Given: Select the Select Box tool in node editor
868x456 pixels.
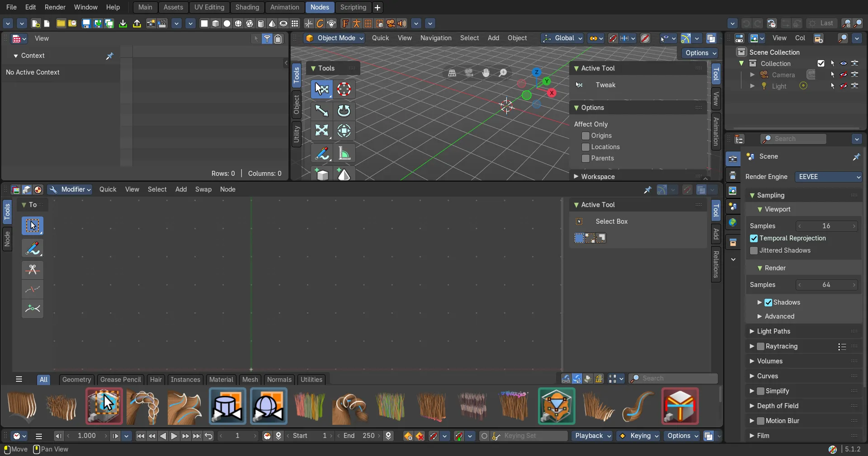Looking at the screenshot, I should 33,226.
